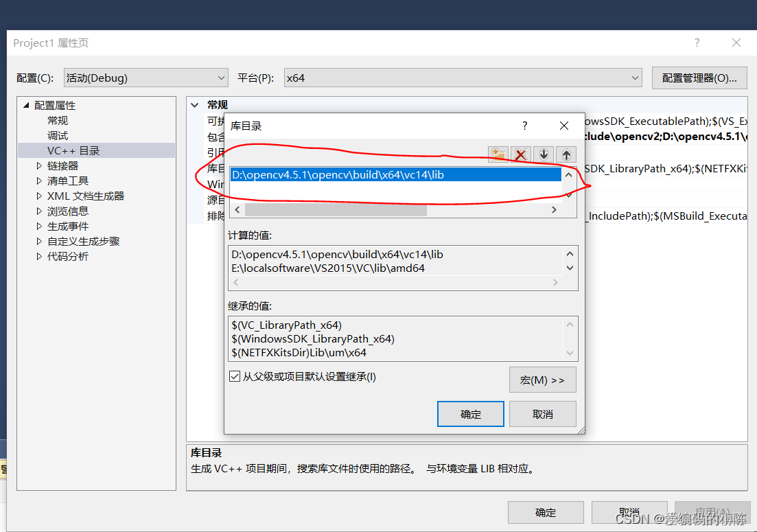This screenshot has width=757, height=532.
Task: Click the Move Down arrow icon
Action: tap(543, 154)
